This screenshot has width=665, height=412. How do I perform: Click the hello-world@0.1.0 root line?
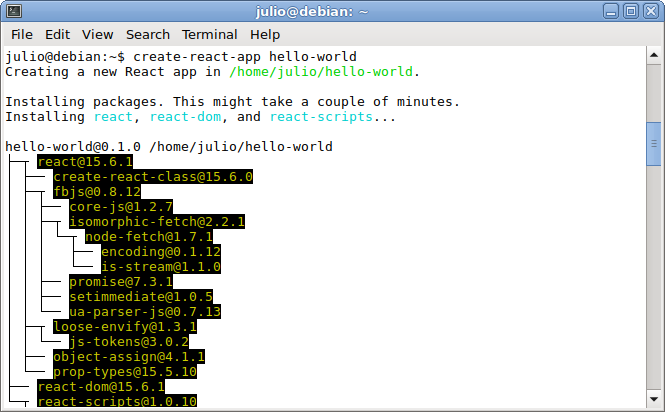click(x=169, y=146)
